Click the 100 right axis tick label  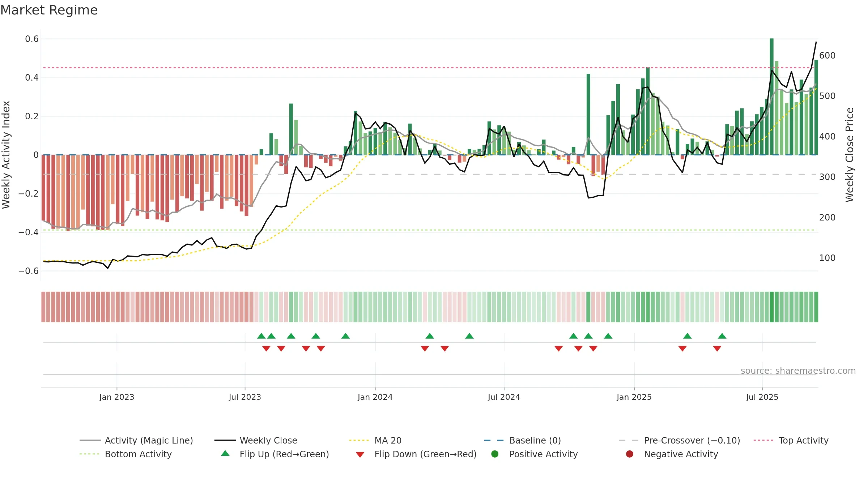tap(827, 258)
